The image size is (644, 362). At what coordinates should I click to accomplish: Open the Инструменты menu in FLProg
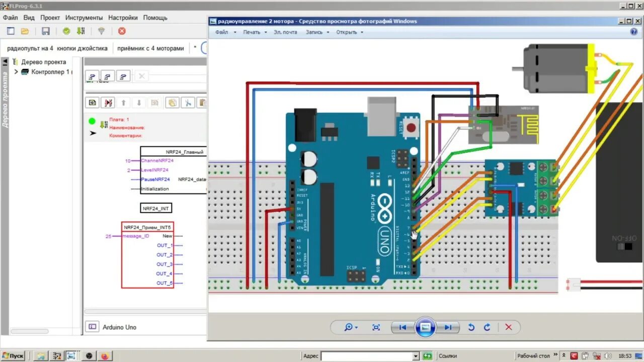pyautogui.click(x=84, y=18)
